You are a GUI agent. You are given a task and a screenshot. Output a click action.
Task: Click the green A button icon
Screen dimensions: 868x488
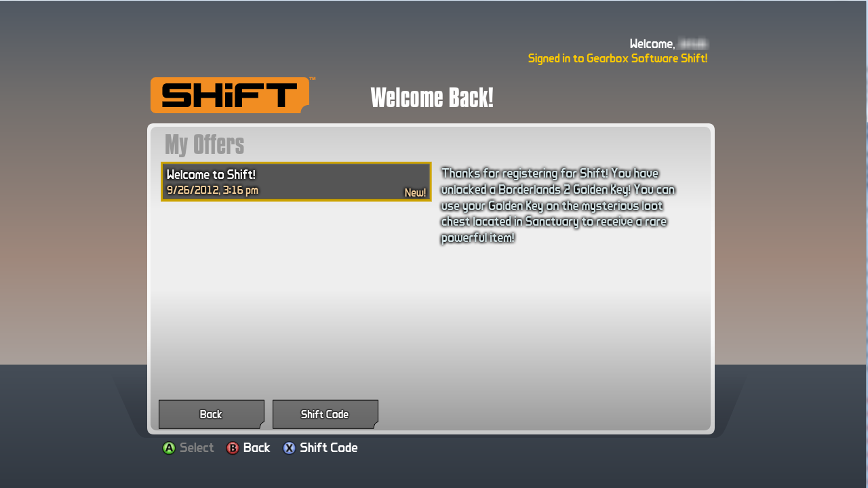169,448
